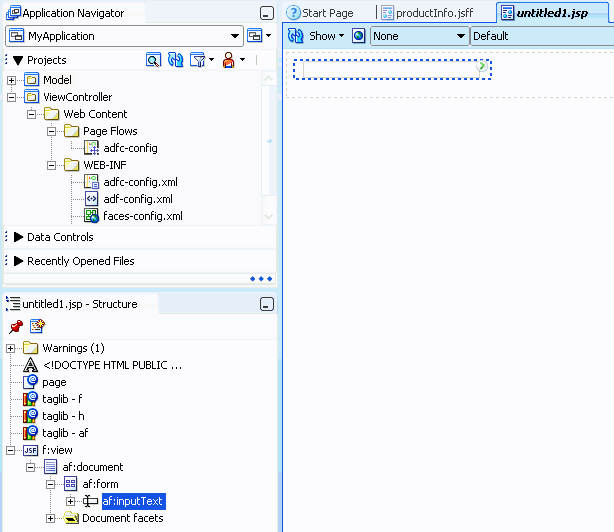Screen dimensions: 614x532
Task: Select the Document facets folder
Action: coord(123,518)
